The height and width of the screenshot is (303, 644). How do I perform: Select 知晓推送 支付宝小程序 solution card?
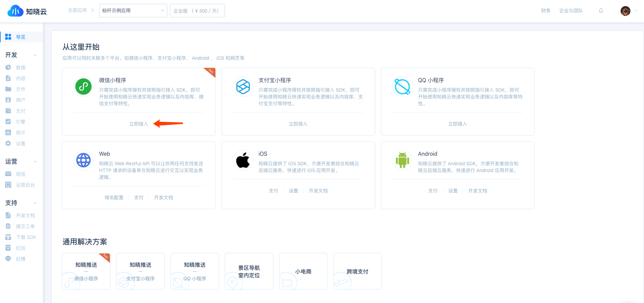coord(140,271)
